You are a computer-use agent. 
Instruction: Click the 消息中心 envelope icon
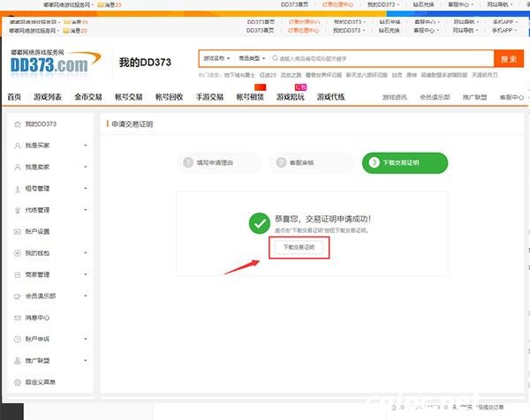click(x=18, y=318)
